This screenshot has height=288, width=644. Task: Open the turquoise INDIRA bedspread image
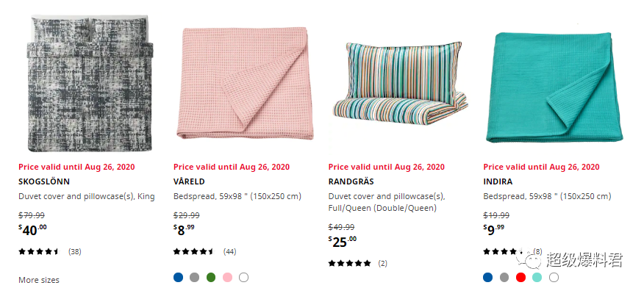click(554, 87)
